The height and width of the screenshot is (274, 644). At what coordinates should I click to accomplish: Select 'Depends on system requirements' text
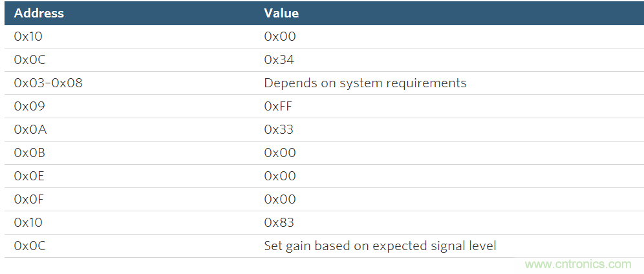(x=365, y=83)
